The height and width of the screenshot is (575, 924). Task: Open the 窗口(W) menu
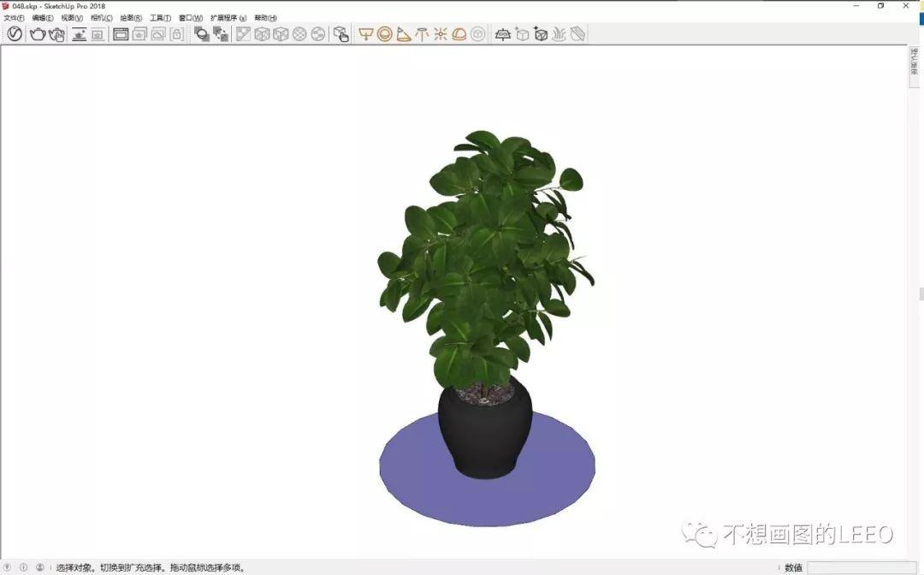tap(191, 18)
